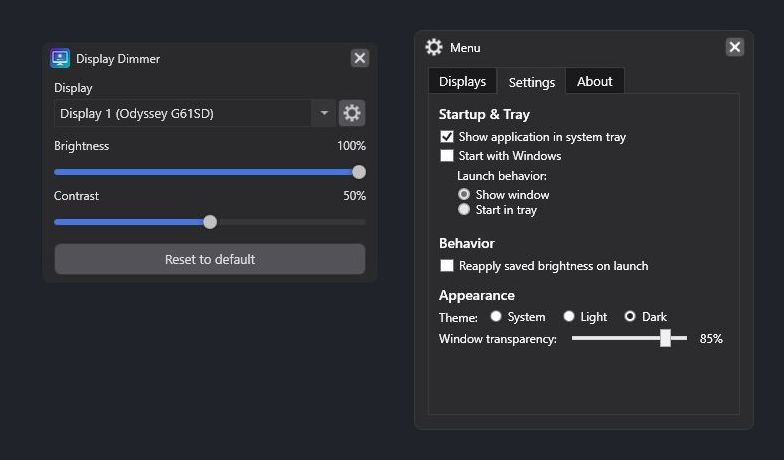Close the Menu window
This screenshot has height=460, width=784.
point(734,47)
